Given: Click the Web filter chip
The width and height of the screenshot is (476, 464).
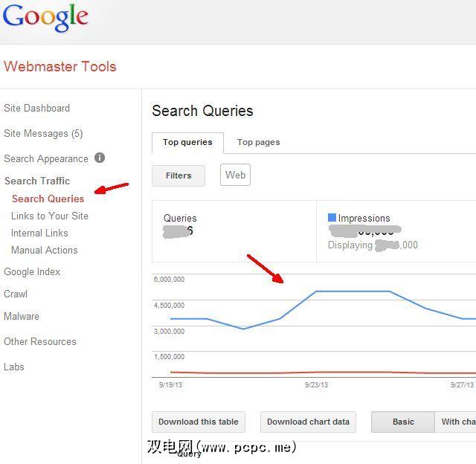Looking at the screenshot, I should click(x=235, y=175).
